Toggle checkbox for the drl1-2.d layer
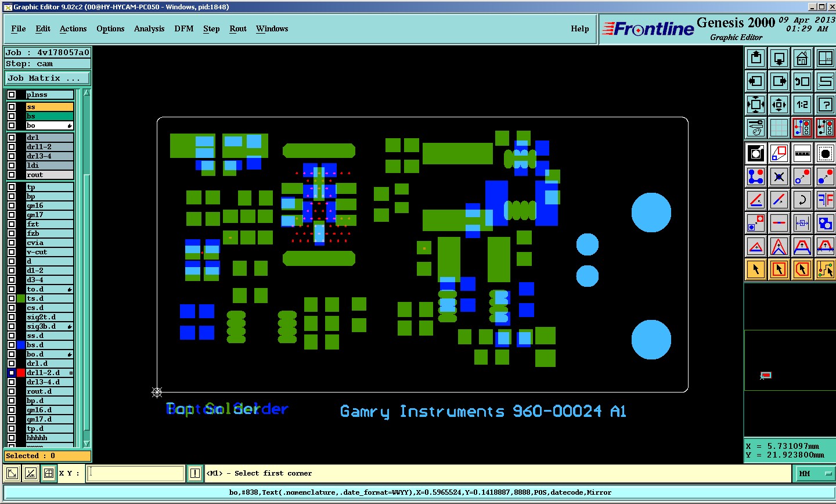The width and height of the screenshot is (836, 504). [12, 373]
